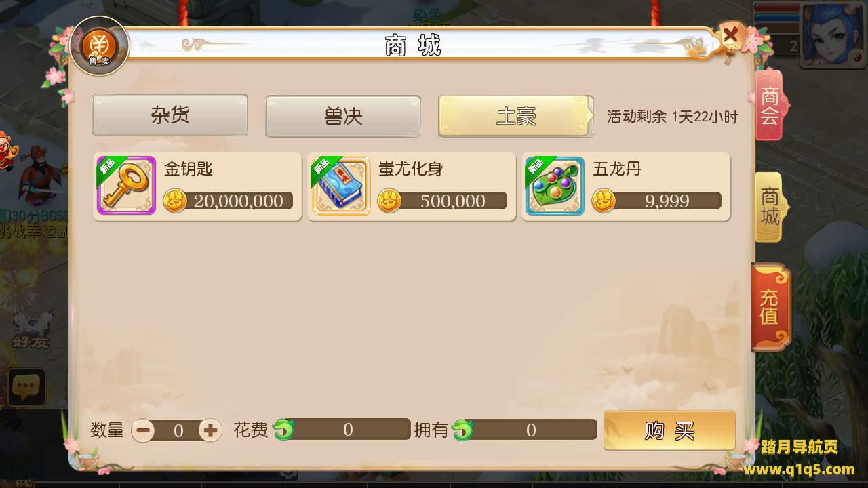The image size is (868, 488).
Task: Select the blue 蚩尤化身 book icon
Action: click(341, 186)
